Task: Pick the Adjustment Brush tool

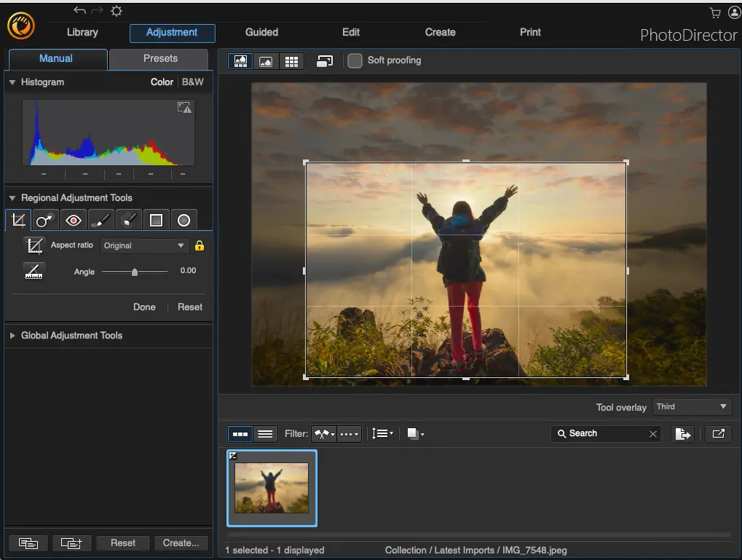Action: click(100, 219)
